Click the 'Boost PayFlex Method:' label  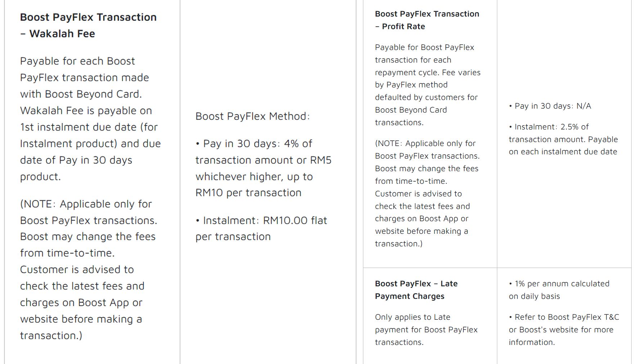pyautogui.click(x=252, y=116)
